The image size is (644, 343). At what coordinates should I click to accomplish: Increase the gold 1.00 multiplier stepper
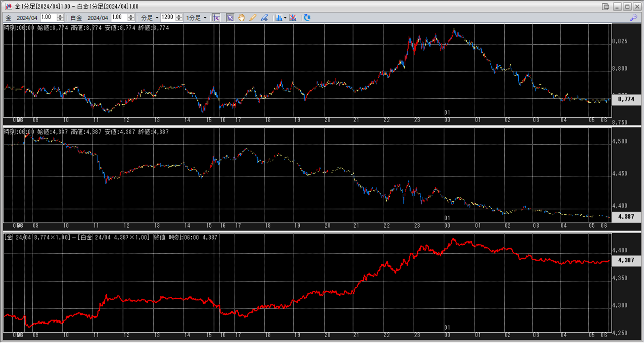pyautogui.click(x=60, y=16)
